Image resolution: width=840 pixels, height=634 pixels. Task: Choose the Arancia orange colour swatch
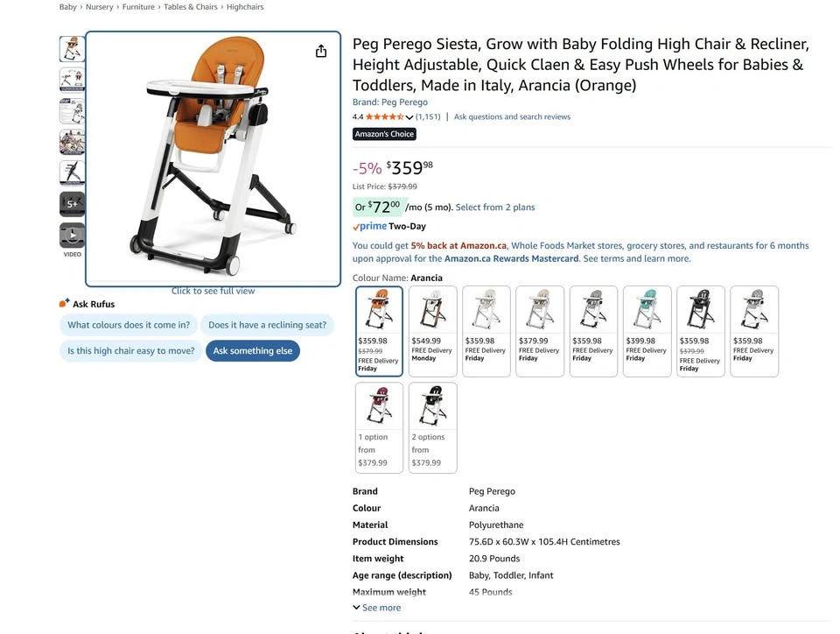379,331
